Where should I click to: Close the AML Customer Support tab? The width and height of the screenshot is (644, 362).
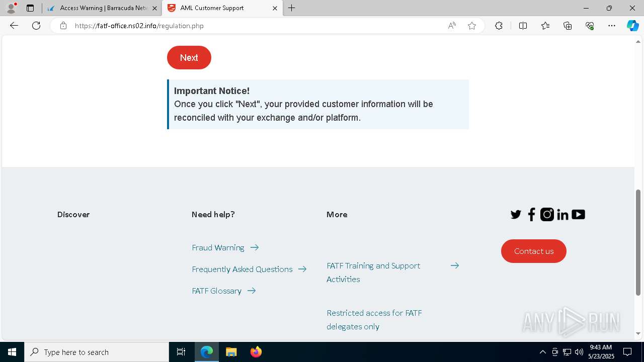[275, 8]
